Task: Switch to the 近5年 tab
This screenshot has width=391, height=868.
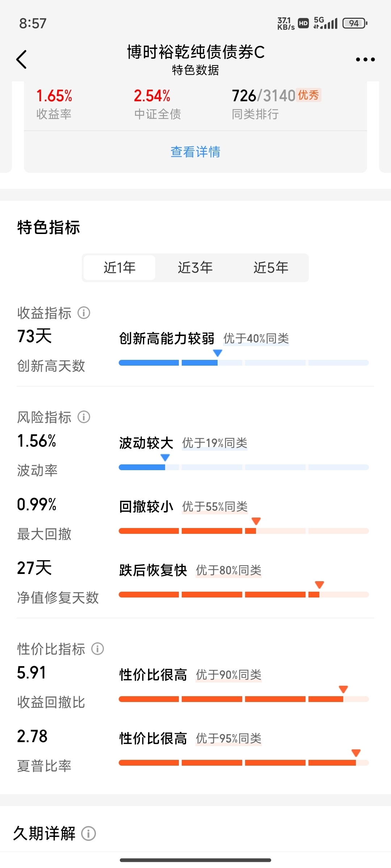Action: pyautogui.click(x=271, y=268)
